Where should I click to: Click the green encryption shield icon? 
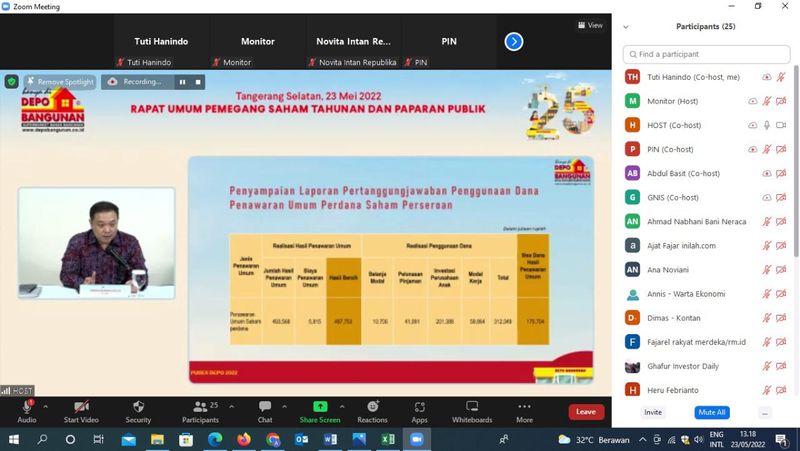(11, 82)
